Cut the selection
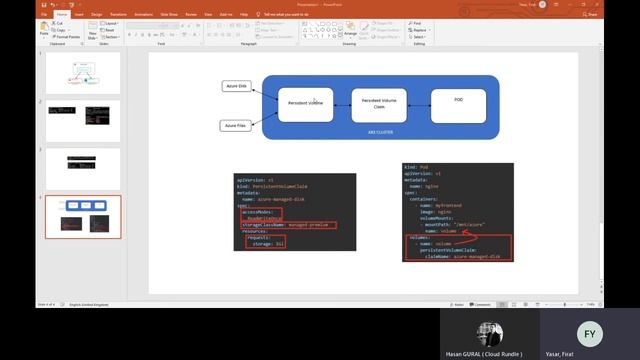This screenshot has width=640, height=360. coord(57,23)
